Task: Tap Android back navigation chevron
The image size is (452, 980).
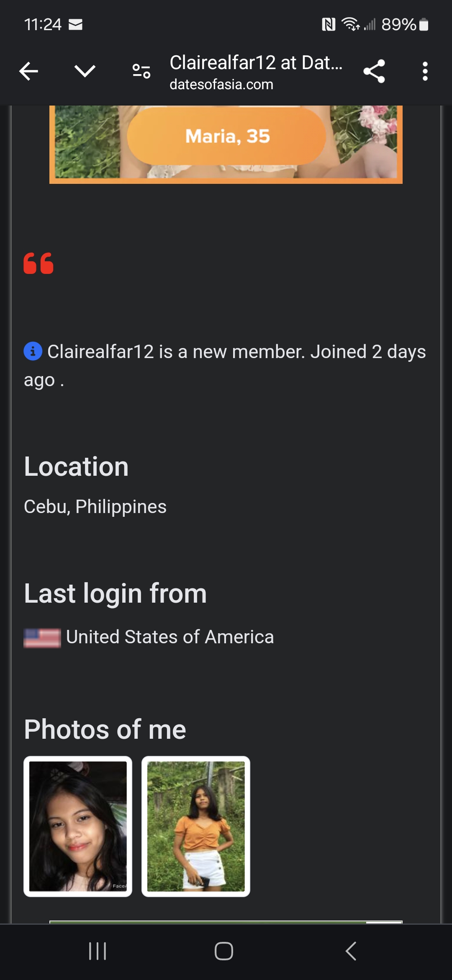Action: (351, 951)
